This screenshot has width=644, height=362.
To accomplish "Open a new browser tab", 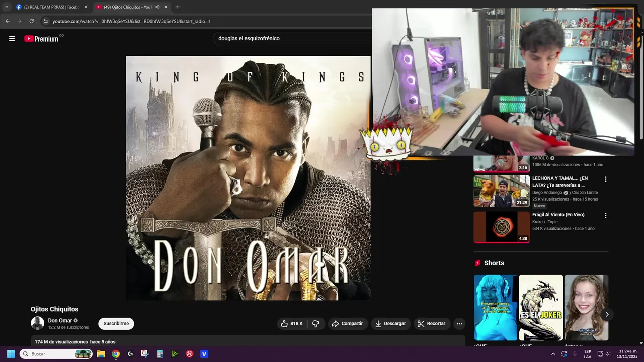I will [178, 7].
